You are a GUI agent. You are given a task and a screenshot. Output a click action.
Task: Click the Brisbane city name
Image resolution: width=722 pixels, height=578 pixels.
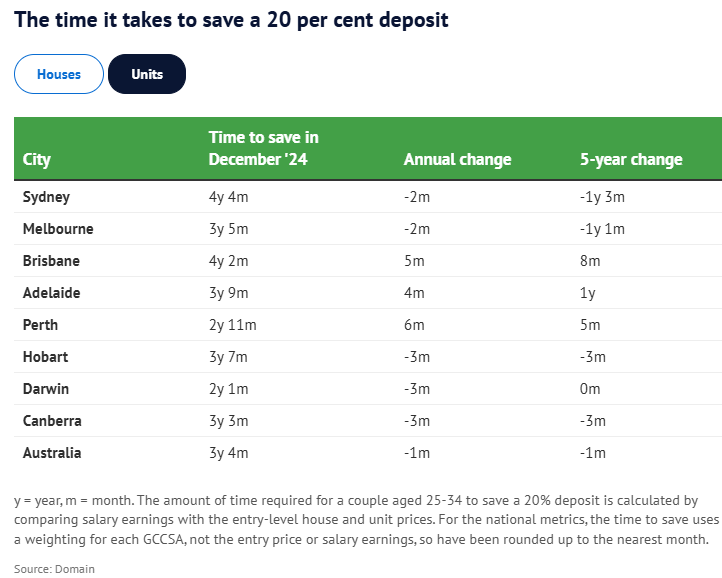pos(51,261)
